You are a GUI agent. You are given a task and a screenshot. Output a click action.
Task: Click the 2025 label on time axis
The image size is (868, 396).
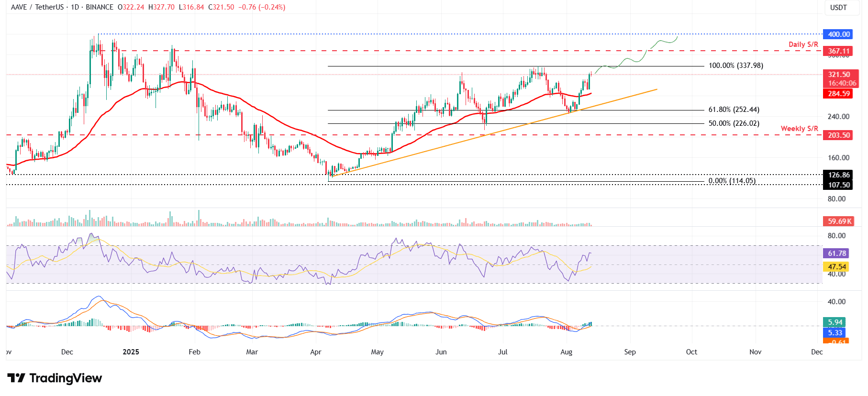131,352
